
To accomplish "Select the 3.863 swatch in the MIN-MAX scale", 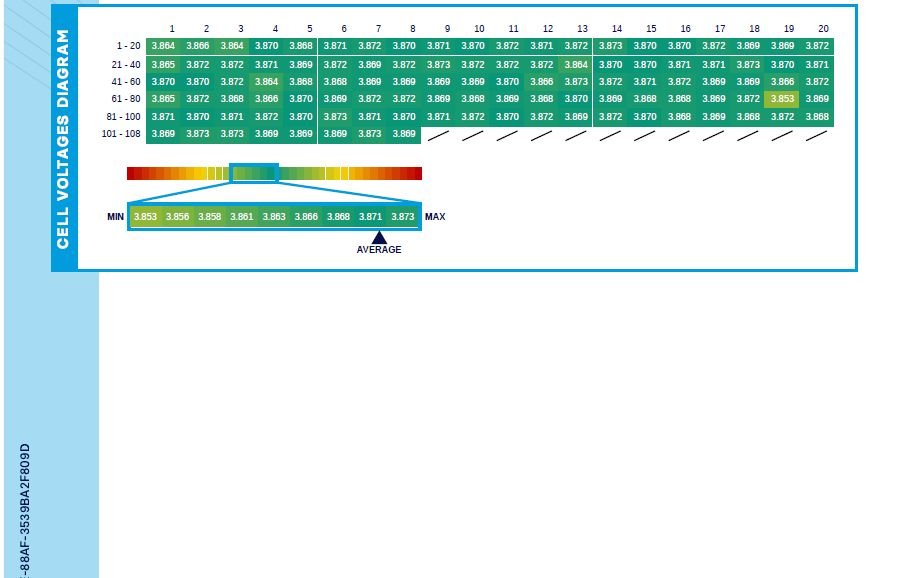I will pyautogui.click(x=274, y=217).
